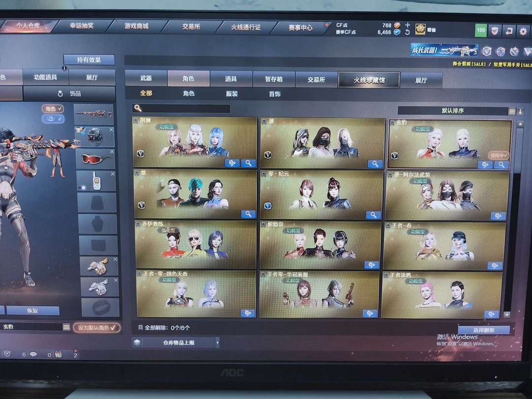This screenshot has width=532, height=399.
Task: Inspect 玄豹 set with its magnifier icon
Action: (501, 165)
